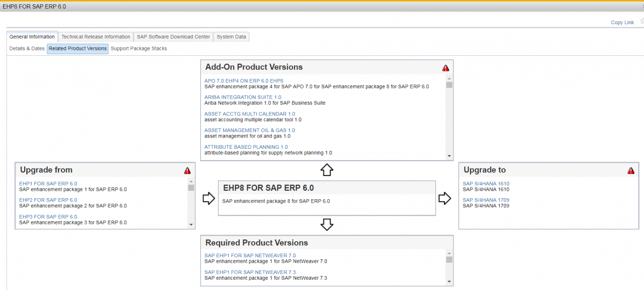The width and height of the screenshot is (644, 290).
Task: Open ASSET ACCTG MULTI CALENDAR 1.0 link
Action: (250, 114)
